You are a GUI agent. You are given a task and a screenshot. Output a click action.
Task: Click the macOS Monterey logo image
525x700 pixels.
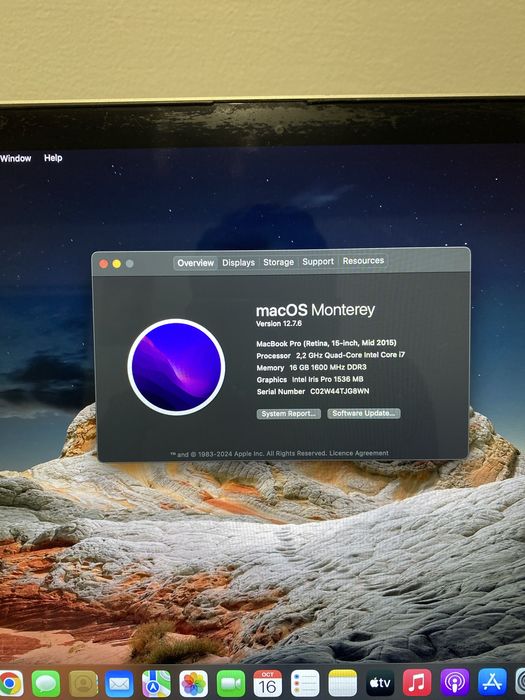tap(176, 367)
